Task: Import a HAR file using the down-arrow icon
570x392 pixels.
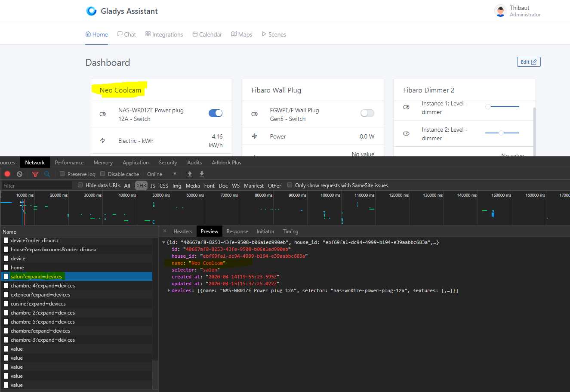Action: click(201, 174)
